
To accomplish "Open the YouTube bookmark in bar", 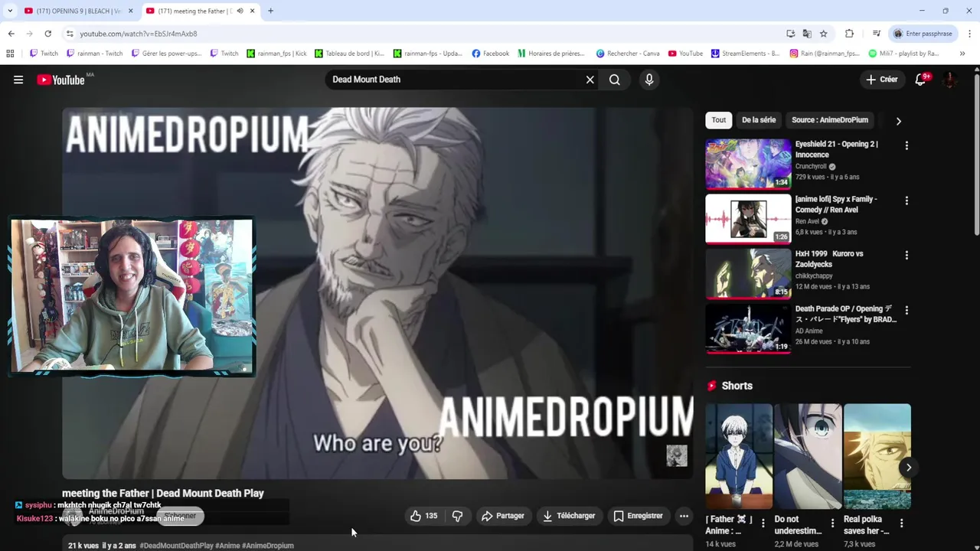I will pyautogui.click(x=685, y=54).
